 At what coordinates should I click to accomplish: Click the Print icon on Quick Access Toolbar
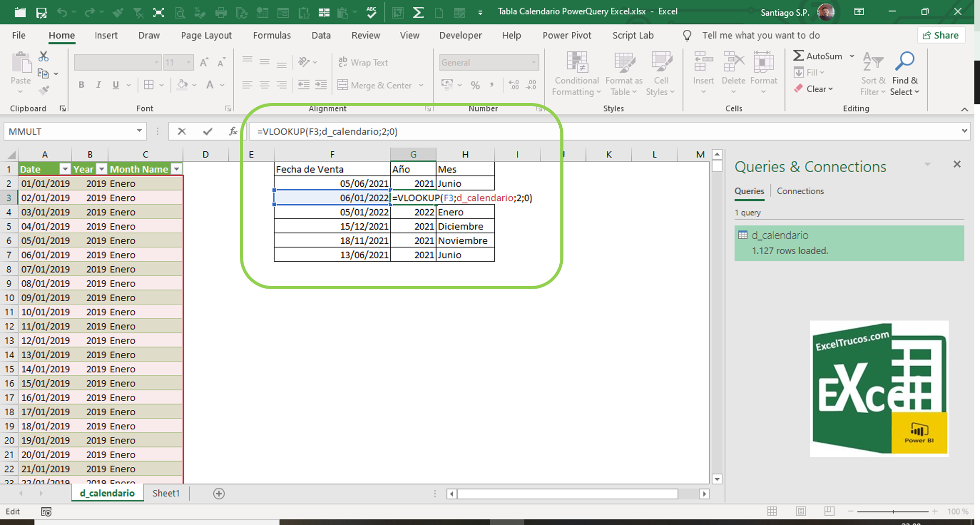point(221,12)
